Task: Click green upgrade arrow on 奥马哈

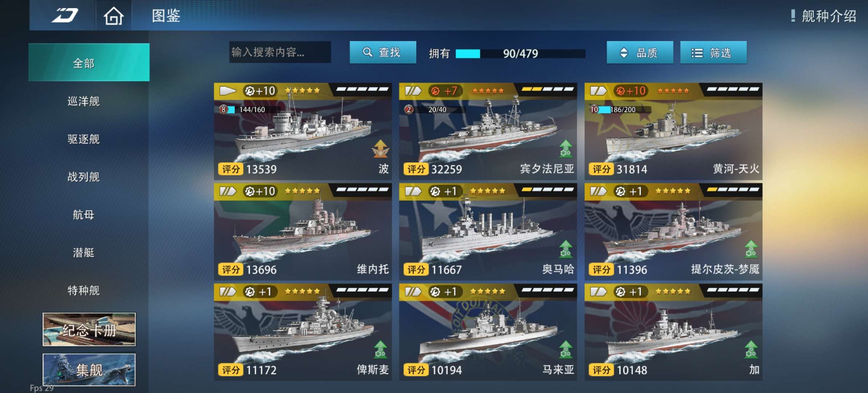Action: tap(566, 249)
